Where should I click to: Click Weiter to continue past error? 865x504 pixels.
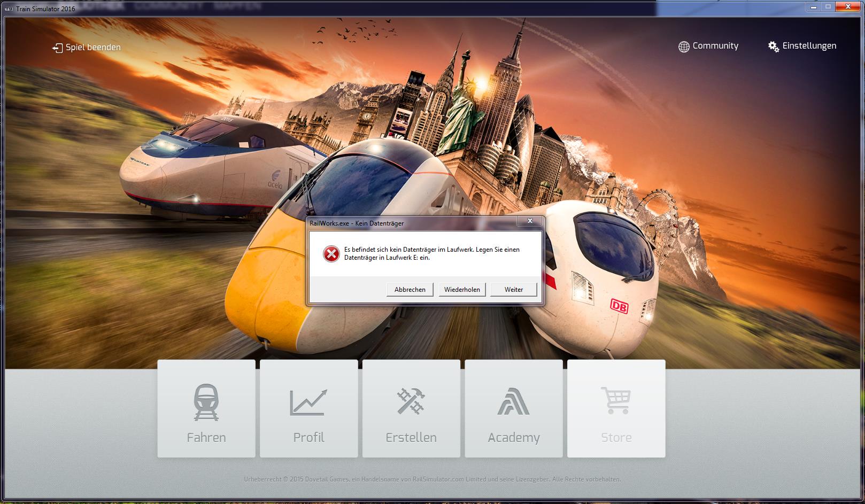coord(514,289)
